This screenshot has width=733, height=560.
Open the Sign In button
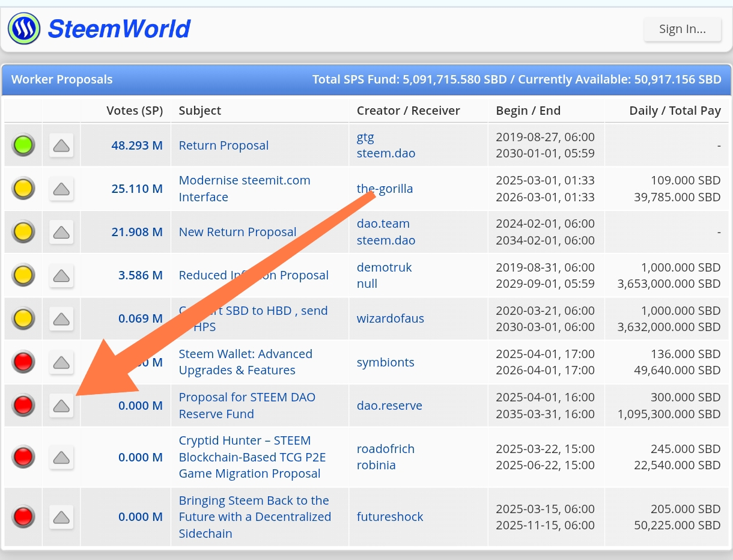tap(683, 29)
